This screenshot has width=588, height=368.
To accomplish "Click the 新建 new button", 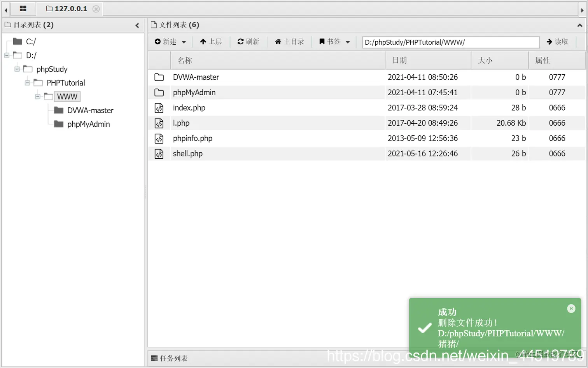I will [x=166, y=42].
